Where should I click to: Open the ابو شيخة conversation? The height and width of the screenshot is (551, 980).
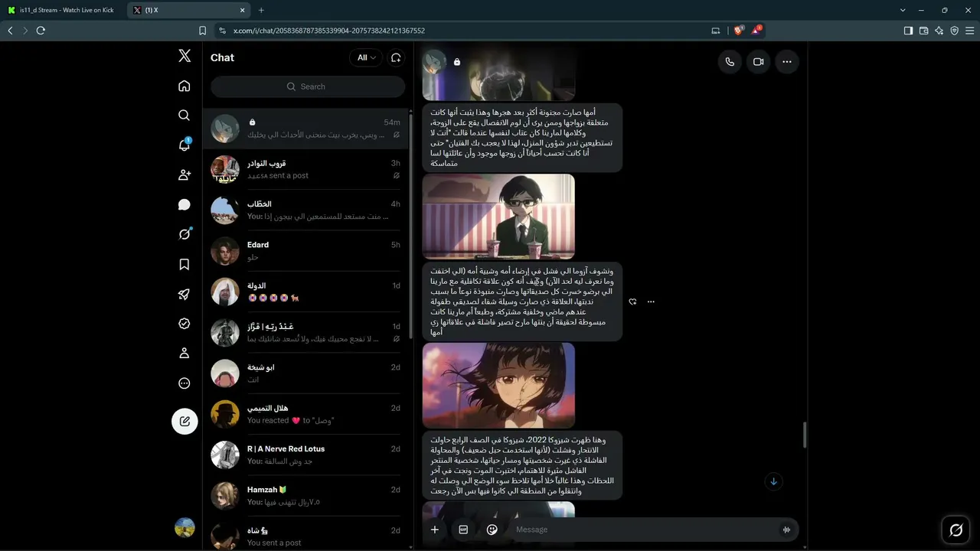[306, 373]
